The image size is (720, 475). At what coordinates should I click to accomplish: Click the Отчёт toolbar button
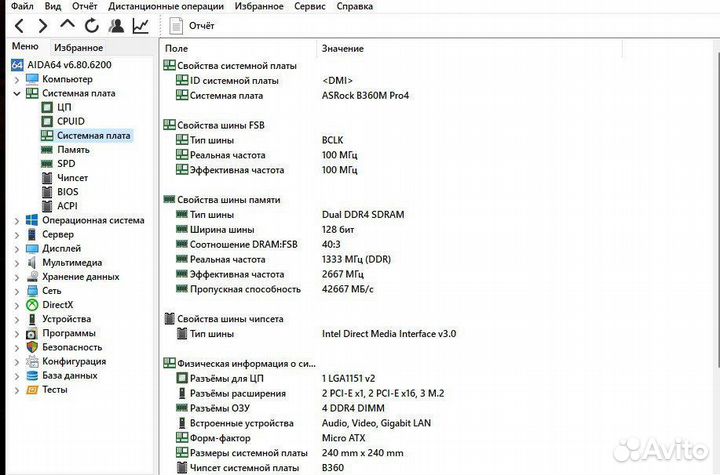click(192, 26)
